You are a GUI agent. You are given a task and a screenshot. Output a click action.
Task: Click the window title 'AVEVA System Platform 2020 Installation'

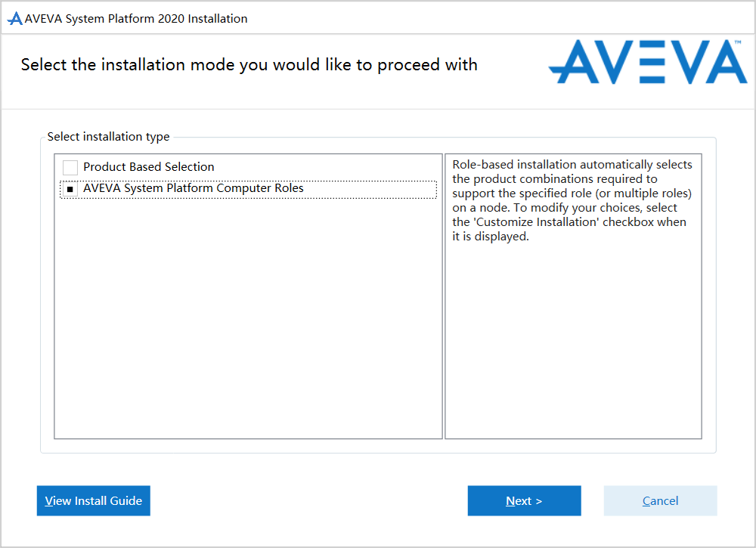(136, 19)
